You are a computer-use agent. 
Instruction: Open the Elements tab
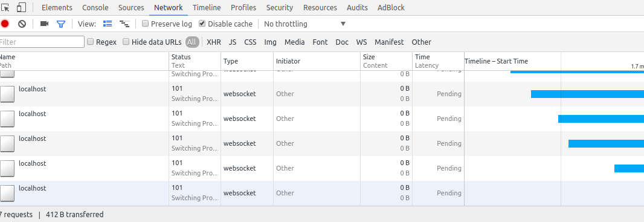click(57, 7)
